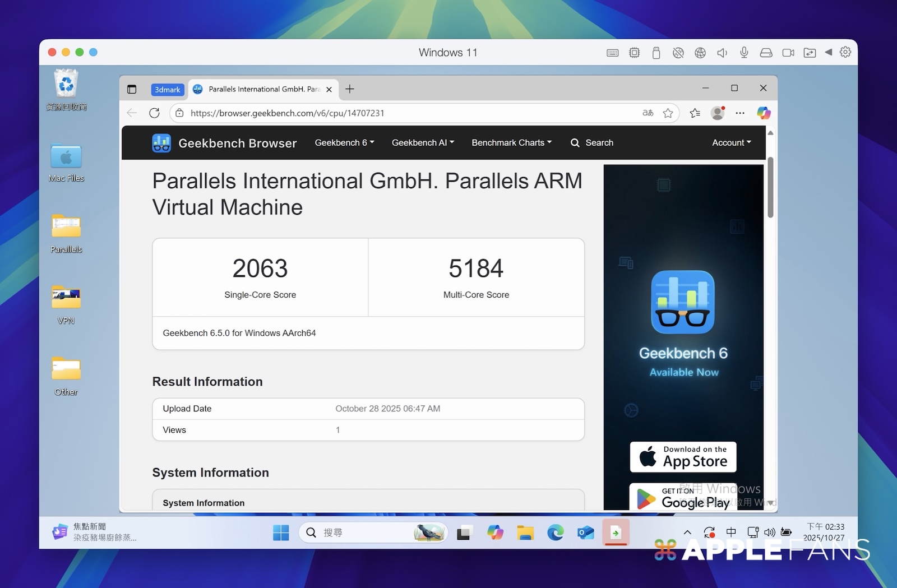
Task: Open Windows Start menu
Action: (x=281, y=533)
